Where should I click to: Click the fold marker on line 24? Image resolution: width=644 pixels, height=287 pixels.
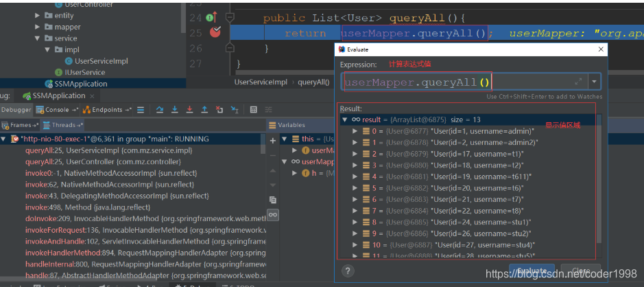click(x=230, y=17)
